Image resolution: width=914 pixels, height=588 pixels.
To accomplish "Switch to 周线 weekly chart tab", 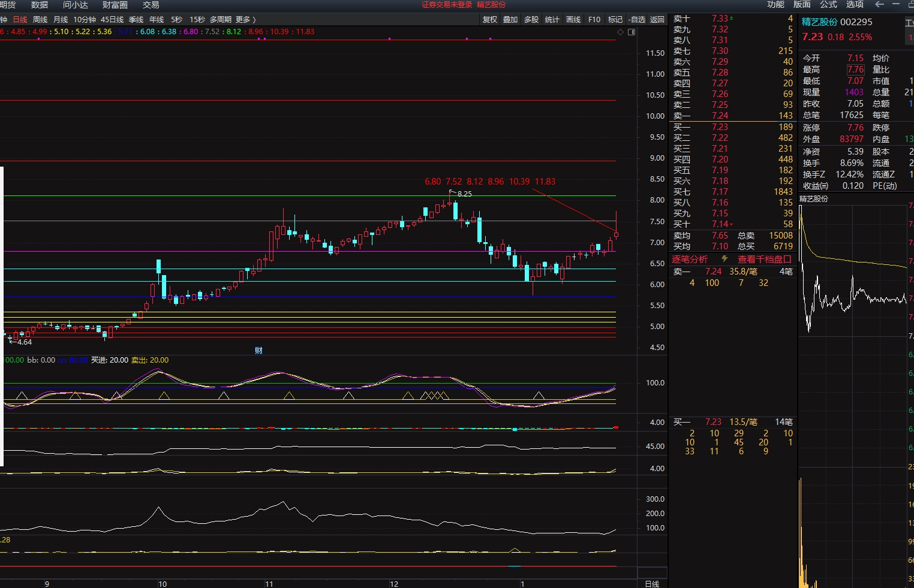I will tap(40, 20).
